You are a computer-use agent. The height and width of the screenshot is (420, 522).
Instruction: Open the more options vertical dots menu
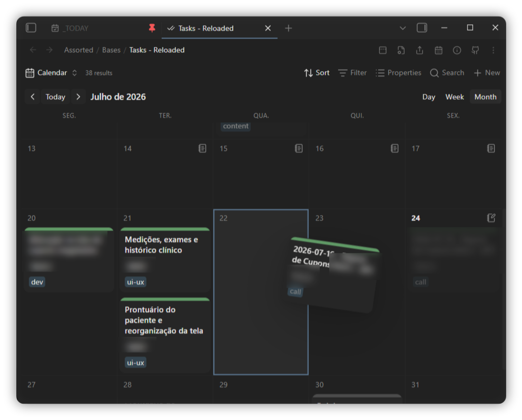[493, 50]
